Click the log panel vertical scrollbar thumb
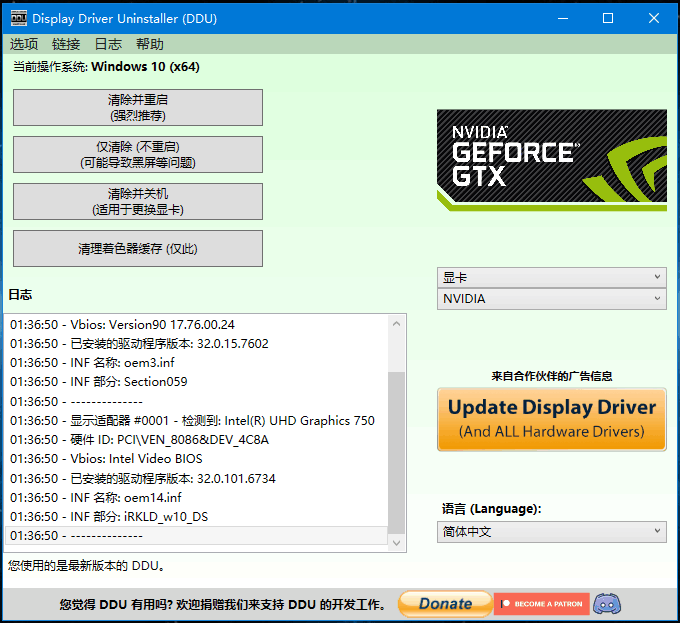The image size is (680, 623). click(x=397, y=452)
